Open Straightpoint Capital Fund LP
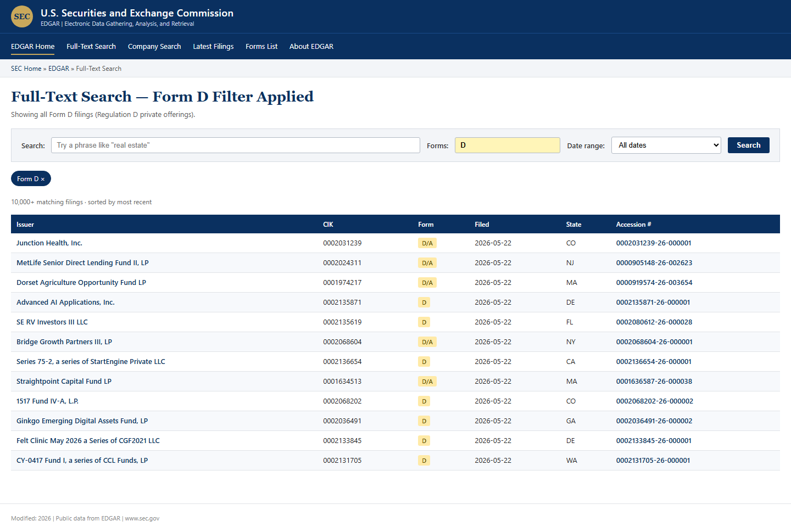Viewport: 791px width, 532px height. click(x=64, y=382)
